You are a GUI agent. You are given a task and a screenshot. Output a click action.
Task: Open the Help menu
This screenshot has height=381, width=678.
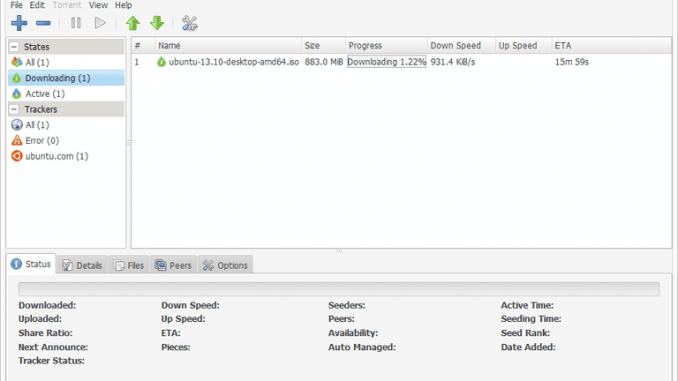point(123,5)
